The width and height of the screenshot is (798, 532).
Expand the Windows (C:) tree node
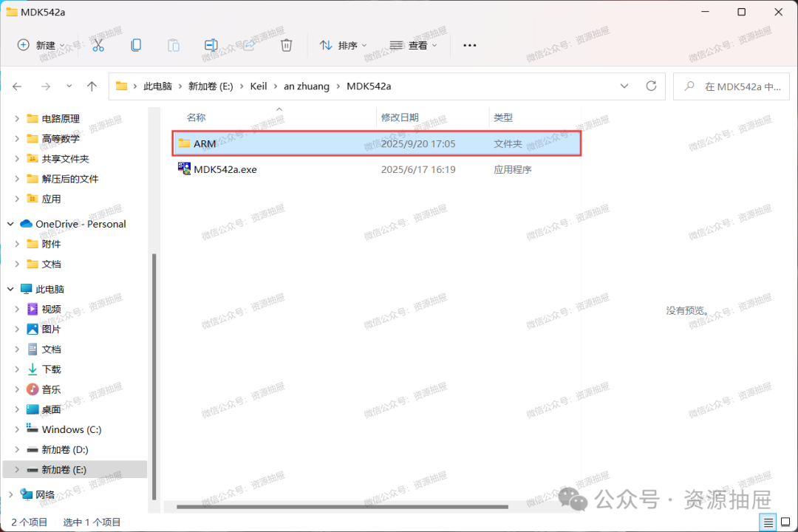point(17,430)
